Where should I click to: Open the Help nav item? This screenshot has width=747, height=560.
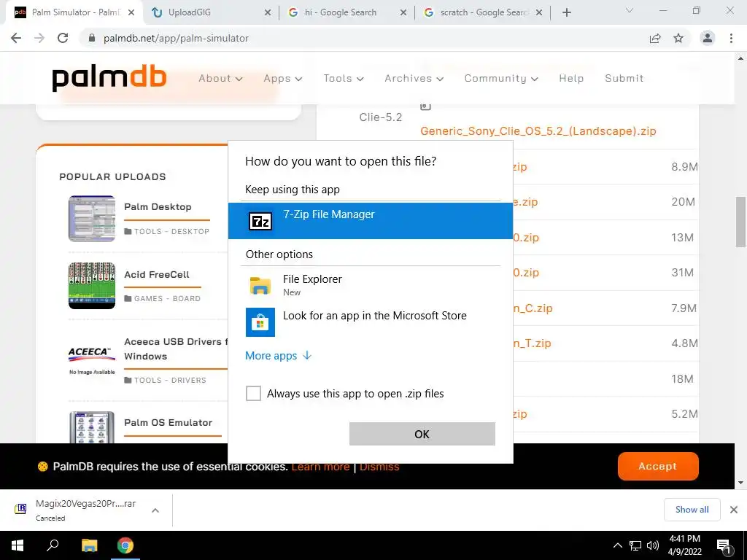click(571, 79)
